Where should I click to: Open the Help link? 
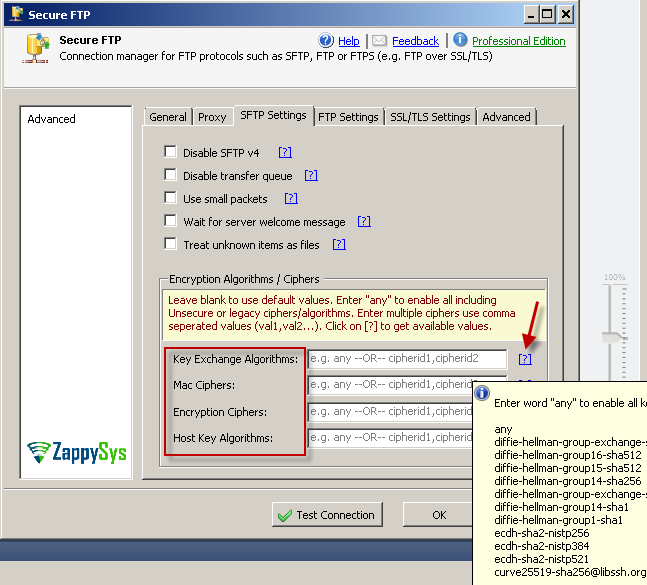pyautogui.click(x=349, y=41)
